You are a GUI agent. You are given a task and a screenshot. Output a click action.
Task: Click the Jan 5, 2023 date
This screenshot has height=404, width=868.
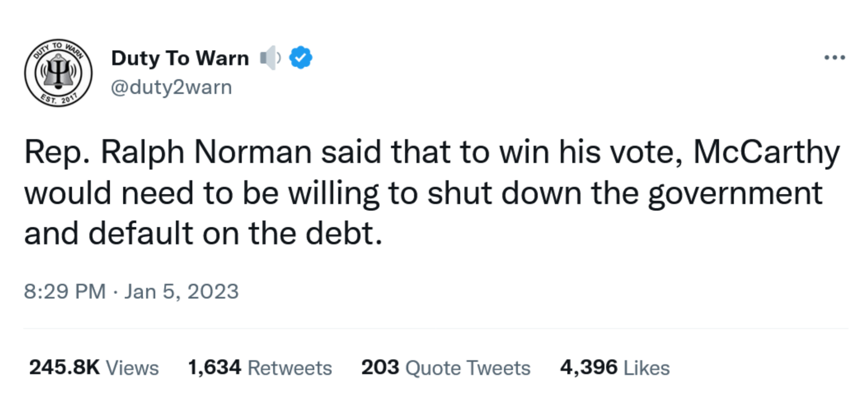[182, 291]
